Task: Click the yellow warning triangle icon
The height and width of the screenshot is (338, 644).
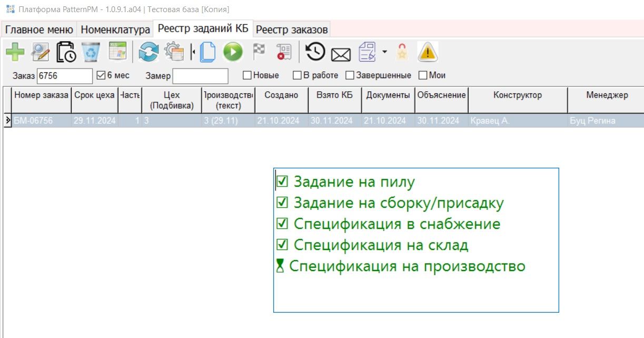Action: point(428,52)
